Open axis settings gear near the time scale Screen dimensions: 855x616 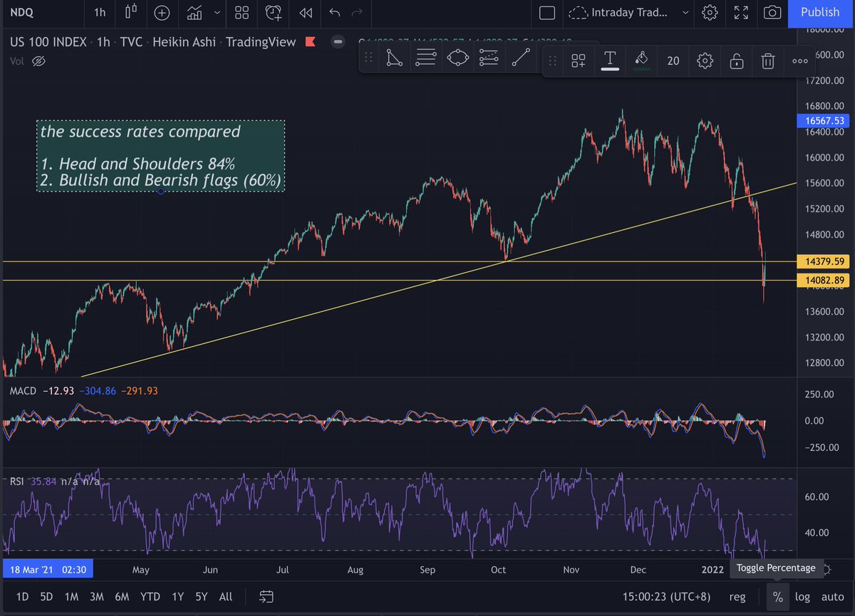pos(826,569)
